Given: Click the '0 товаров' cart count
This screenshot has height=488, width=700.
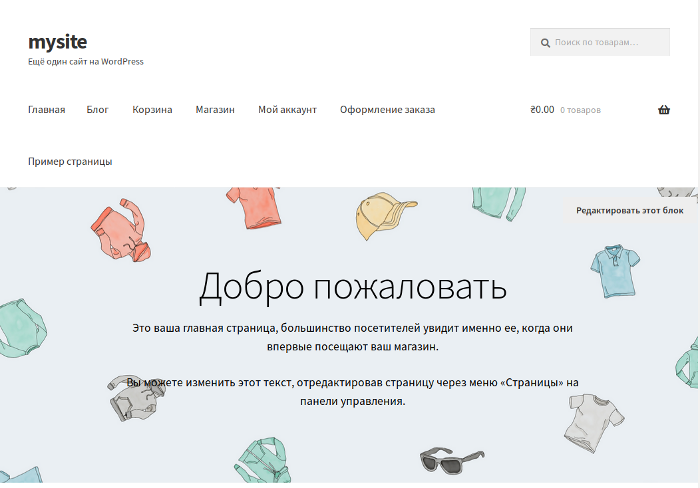Looking at the screenshot, I should point(580,110).
